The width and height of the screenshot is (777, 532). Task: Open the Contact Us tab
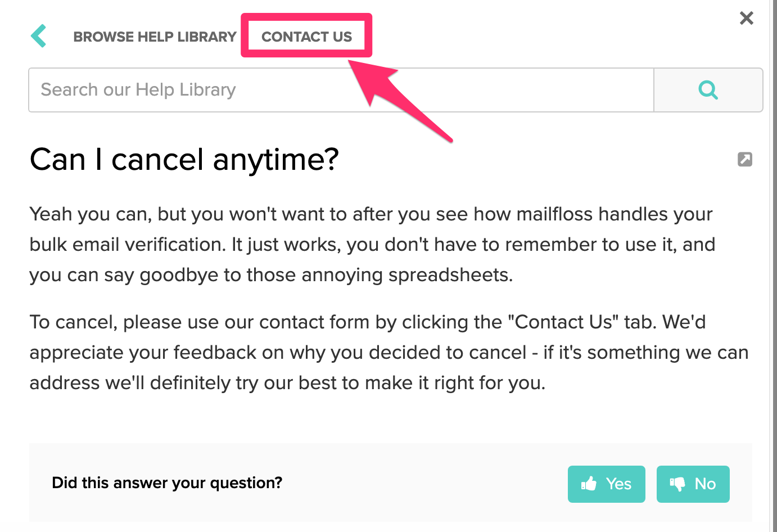coord(306,37)
